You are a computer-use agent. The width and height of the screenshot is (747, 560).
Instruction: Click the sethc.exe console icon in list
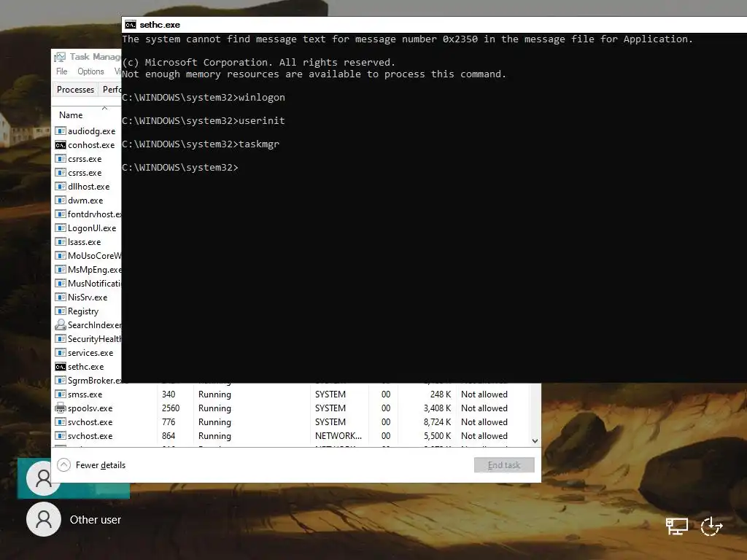click(x=61, y=366)
